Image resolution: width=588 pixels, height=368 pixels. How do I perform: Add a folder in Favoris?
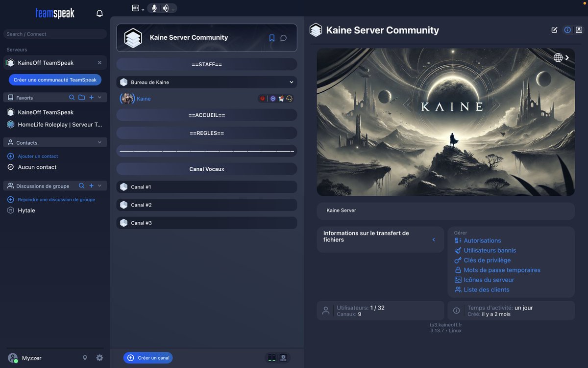pyautogui.click(x=81, y=98)
